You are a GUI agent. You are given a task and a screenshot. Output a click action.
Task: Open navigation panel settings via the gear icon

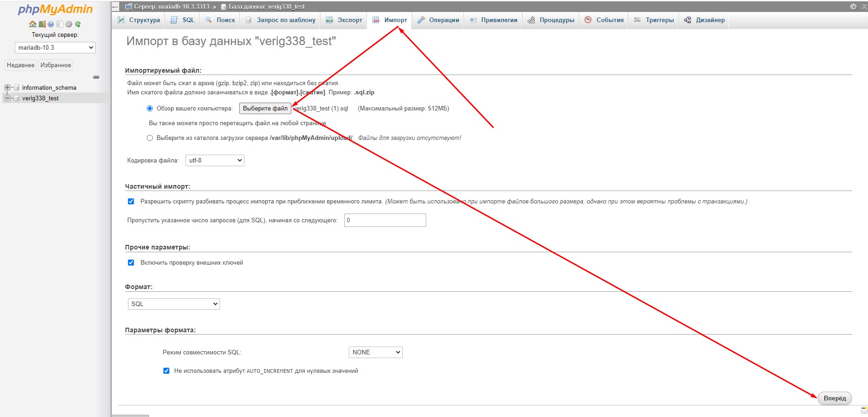coord(69,24)
